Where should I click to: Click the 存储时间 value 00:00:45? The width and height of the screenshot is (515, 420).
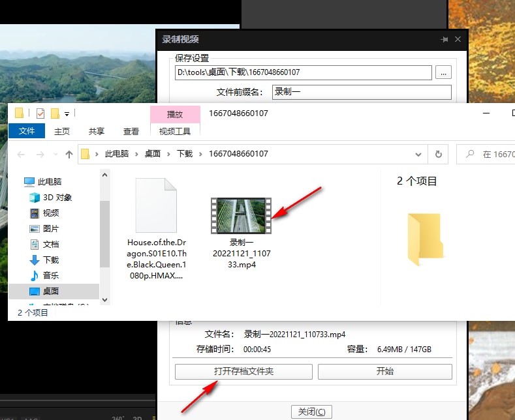[x=257, y=350]
